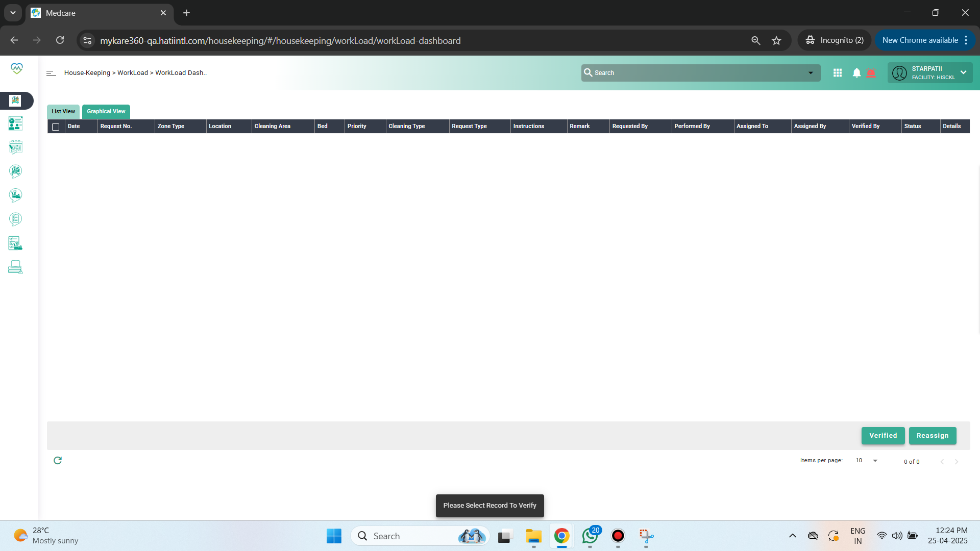Go back to previous page
This screenshot has height=551, width=980.
click(x=14, y=40)
